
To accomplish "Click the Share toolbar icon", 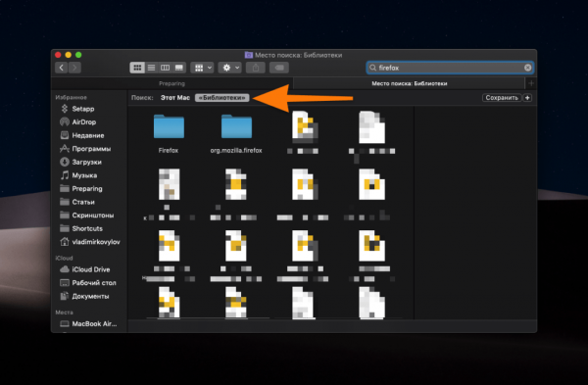I will click(256, 68).
